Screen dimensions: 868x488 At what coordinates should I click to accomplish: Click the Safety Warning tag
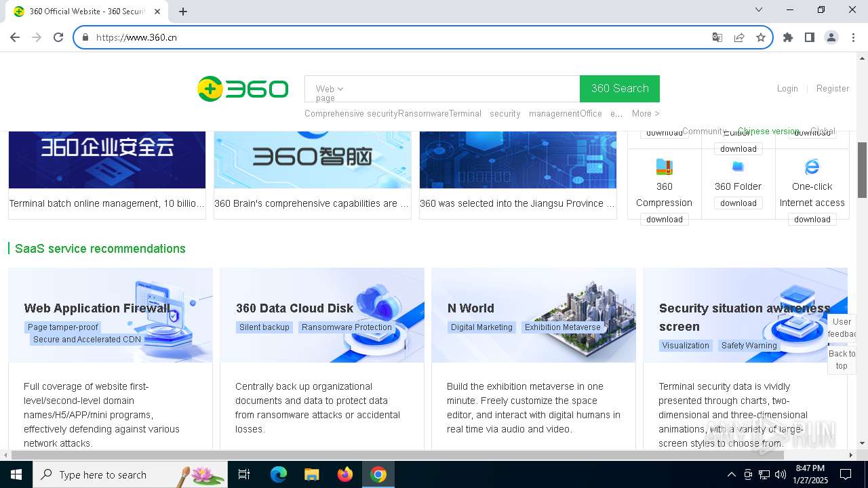[749, 346]
